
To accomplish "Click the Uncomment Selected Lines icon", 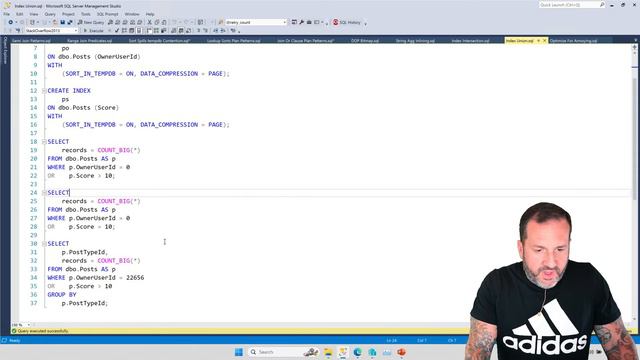I will (x=205, y=31).
